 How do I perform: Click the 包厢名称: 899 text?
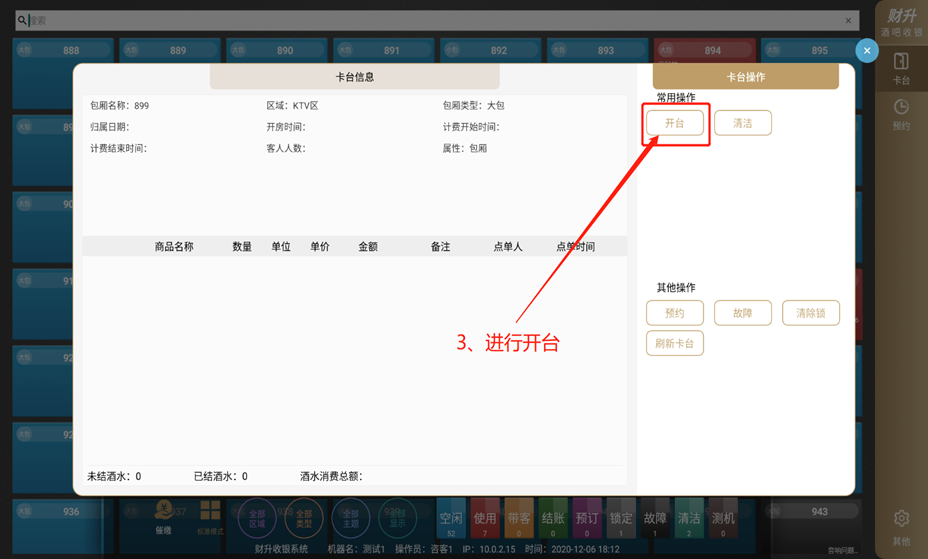point(120,106)
